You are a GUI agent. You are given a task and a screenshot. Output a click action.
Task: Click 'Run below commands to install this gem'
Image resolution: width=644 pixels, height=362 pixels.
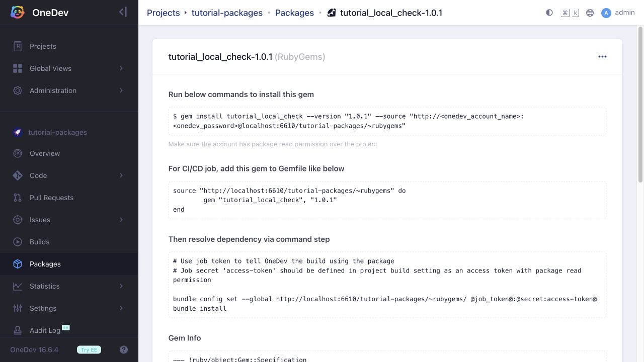point(241,94)
